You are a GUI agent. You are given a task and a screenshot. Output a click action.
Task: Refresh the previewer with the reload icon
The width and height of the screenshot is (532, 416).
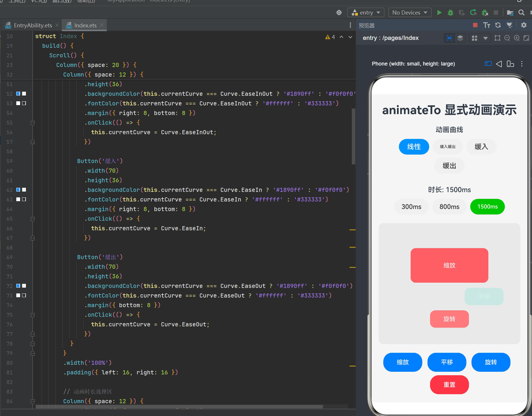(498, 25)
